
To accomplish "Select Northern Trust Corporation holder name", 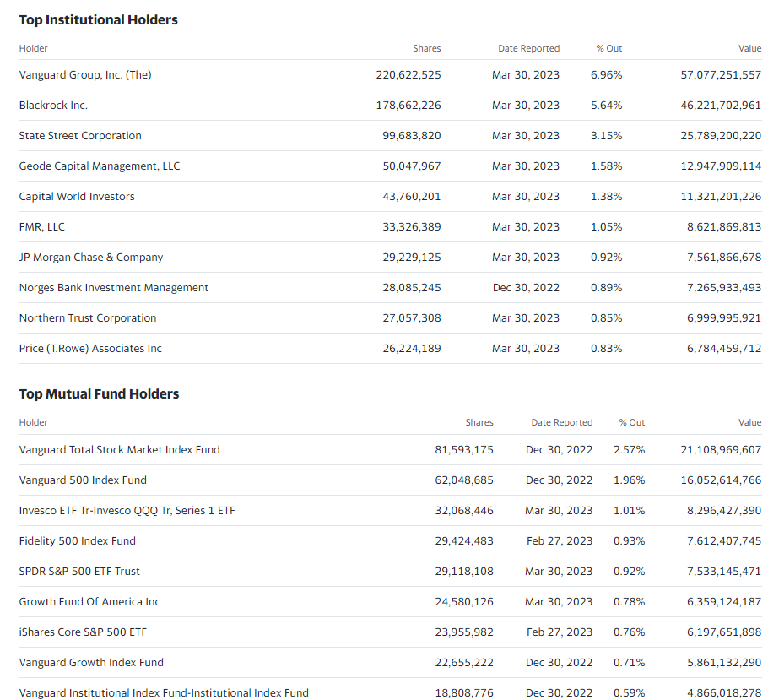I will point(88,318).
